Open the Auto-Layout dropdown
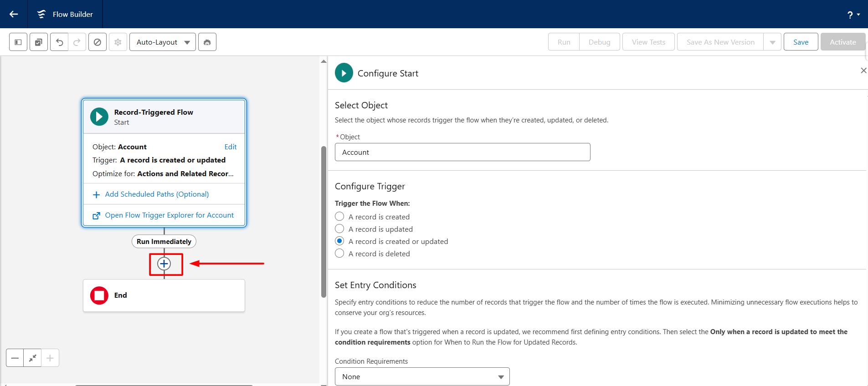This screenshot has width=868, height=386. [x=163, y=42]
